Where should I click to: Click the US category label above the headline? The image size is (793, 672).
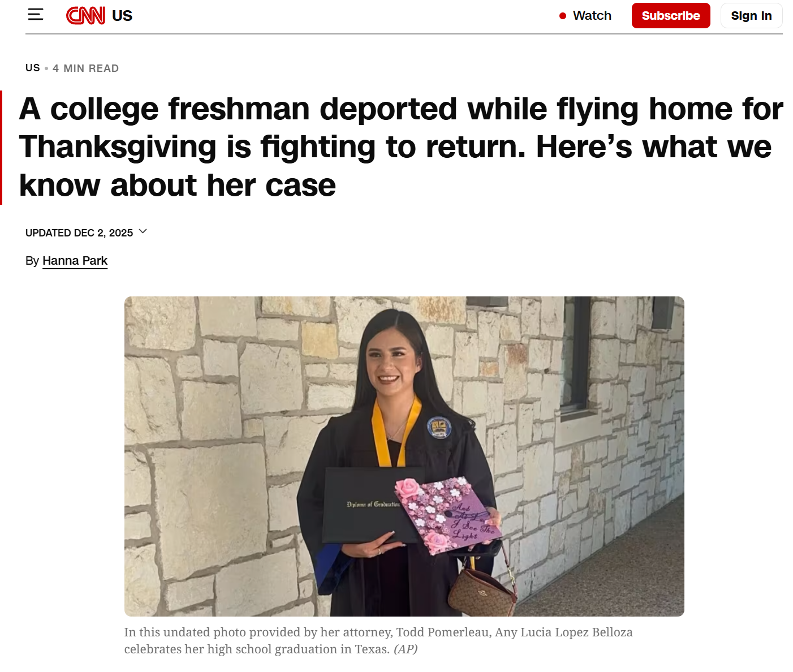(33, 68)
